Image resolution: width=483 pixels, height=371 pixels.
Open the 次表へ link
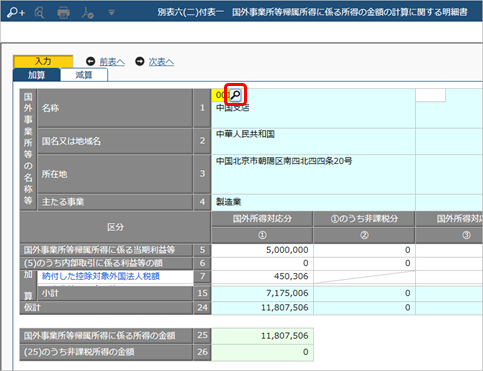pyautogui.click(x=161, y=62)
